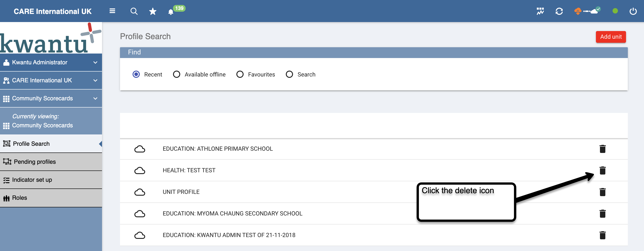
Task: Click the favourites star icon in header
Action: click(x=153, y=11)
